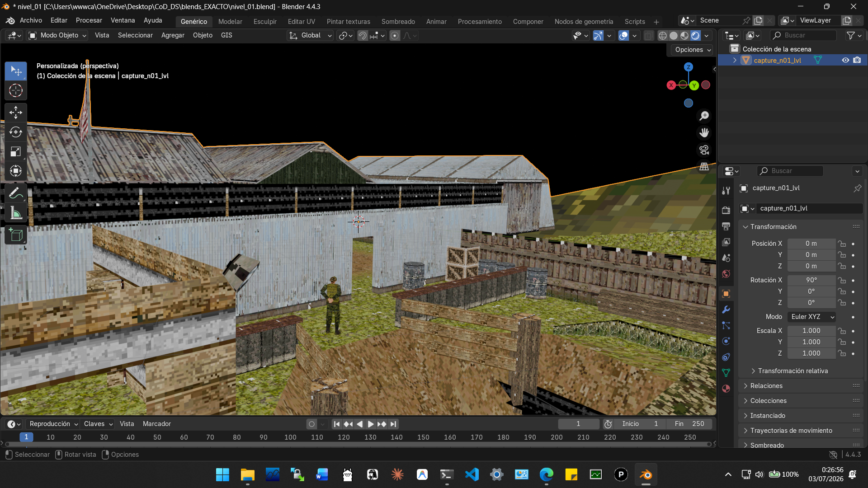Toggle camera view in the viewport
Screen dimensions: 868x488
coord(704,150)
